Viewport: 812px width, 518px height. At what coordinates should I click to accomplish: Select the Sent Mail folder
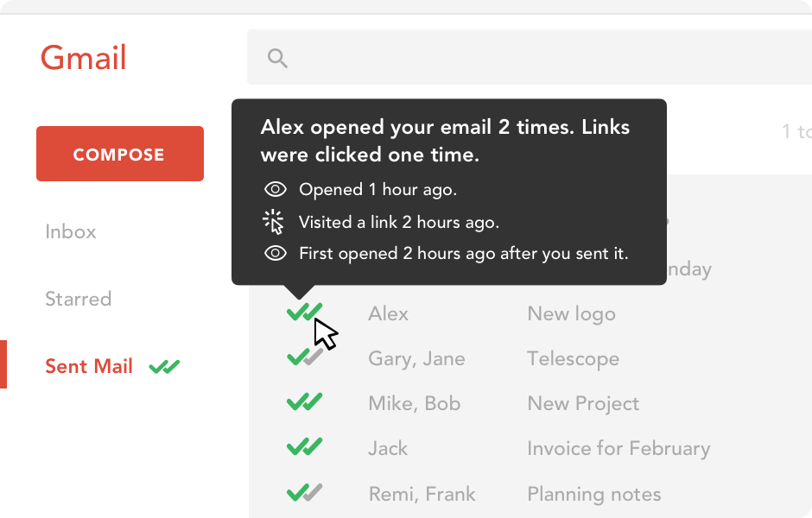tap(89, 366)
